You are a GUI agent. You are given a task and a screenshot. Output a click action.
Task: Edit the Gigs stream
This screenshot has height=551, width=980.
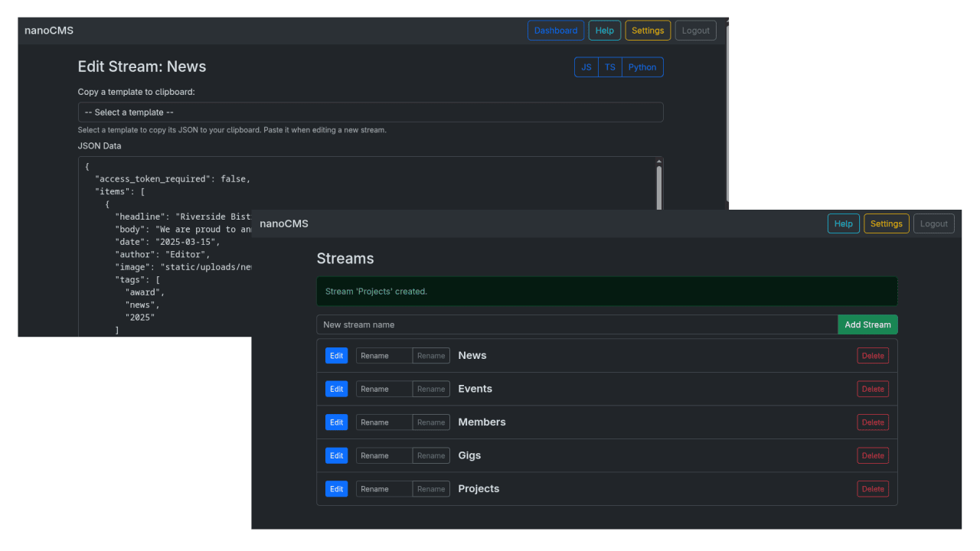[337, 455]
